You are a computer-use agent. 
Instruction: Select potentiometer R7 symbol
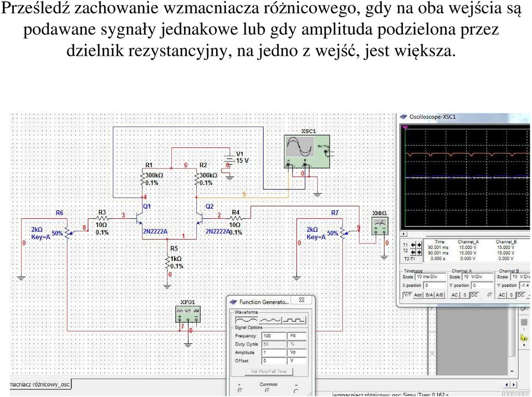(343, 232)
